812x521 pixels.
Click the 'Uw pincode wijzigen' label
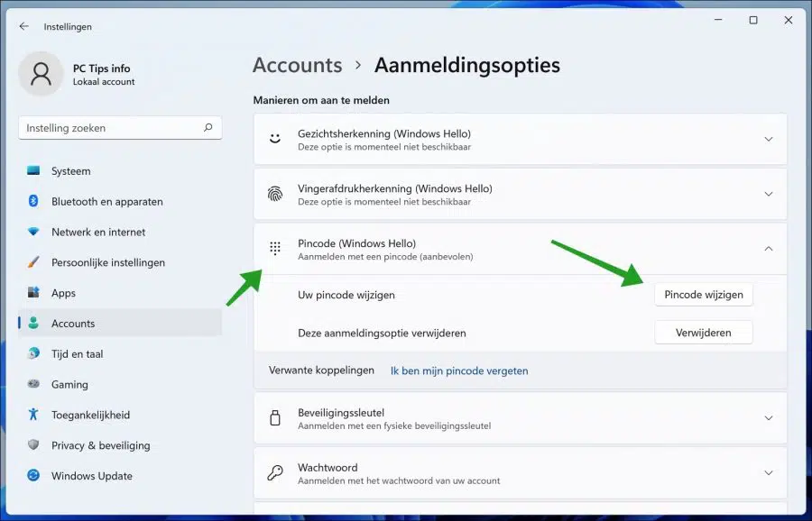point(346,295)
